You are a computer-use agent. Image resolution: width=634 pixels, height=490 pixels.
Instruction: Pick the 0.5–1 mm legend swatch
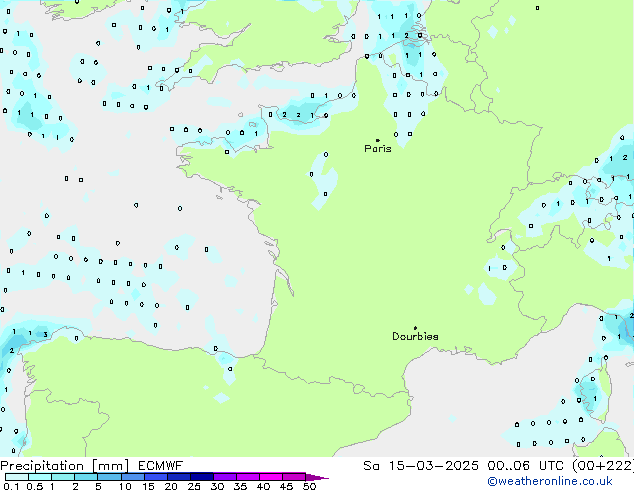click(x=40, y=477)
